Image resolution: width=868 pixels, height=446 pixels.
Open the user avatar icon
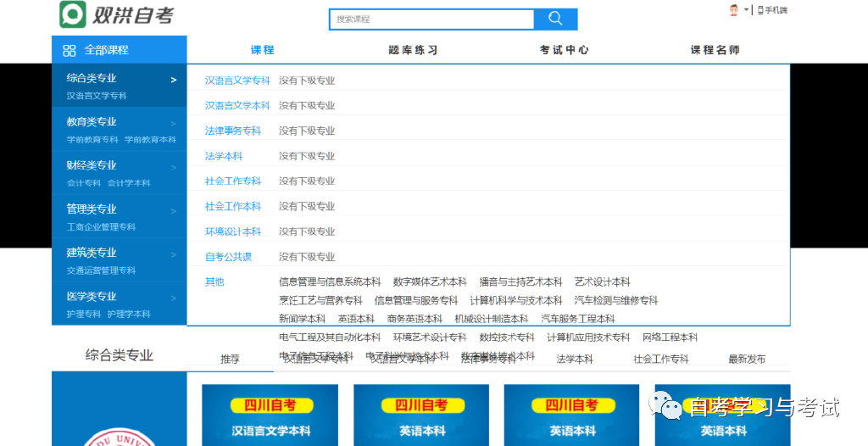click(734, 10)
